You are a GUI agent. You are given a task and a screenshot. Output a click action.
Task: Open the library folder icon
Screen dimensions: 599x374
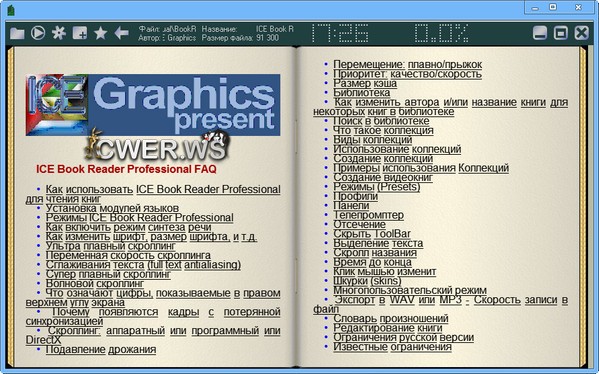[x=17, y=33]
